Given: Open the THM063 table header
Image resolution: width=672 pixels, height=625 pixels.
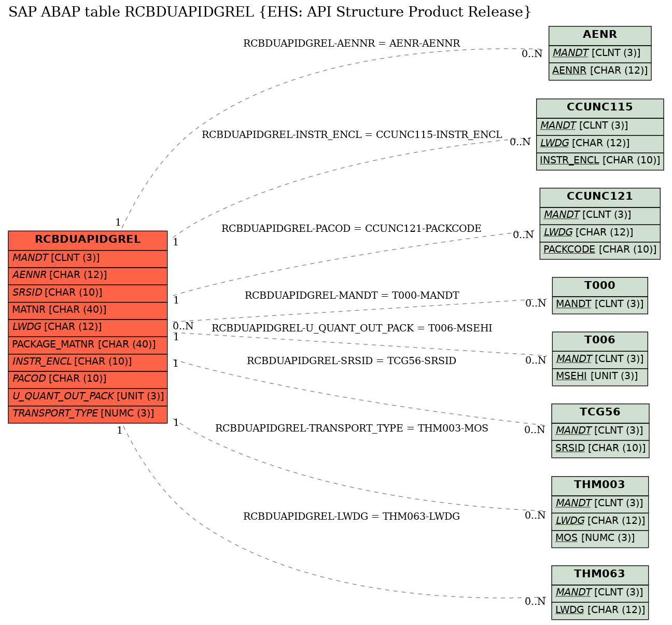Looking at the screenshot, I should click(600, 575).
